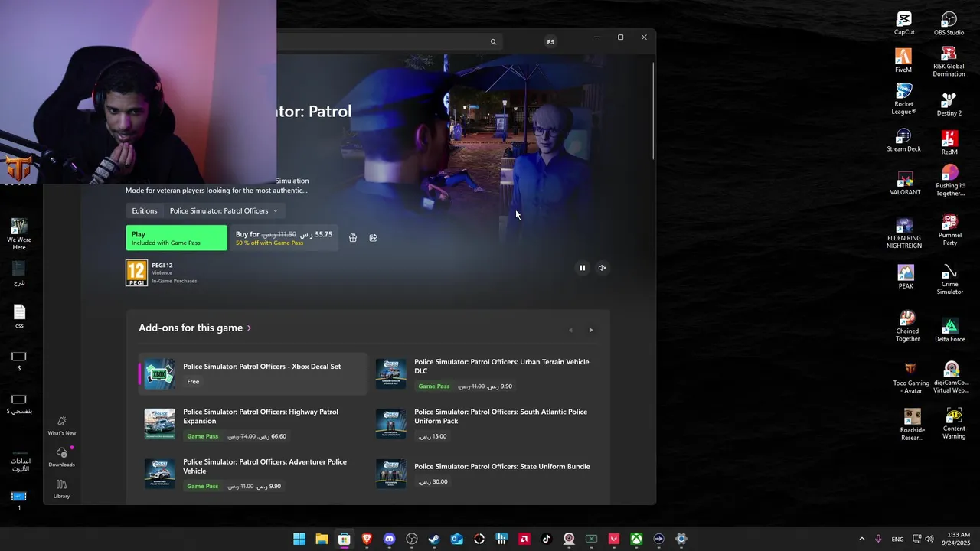Open File Explorer from taskbar

pos(322,539)
